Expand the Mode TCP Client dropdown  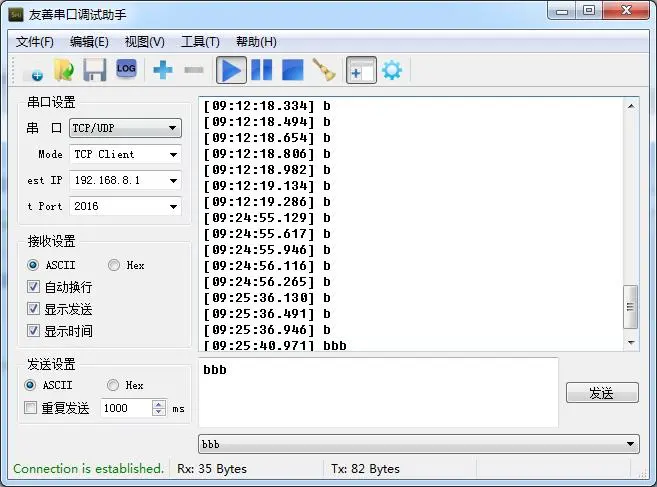click(x=125, y=154)
